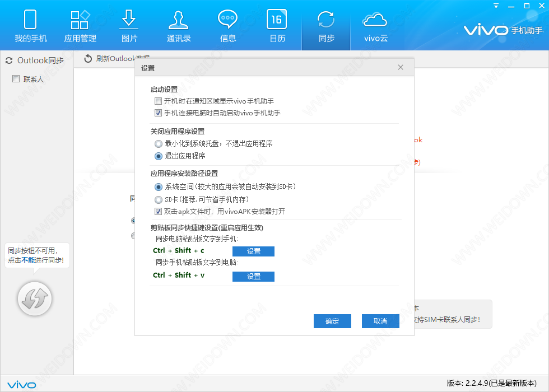This screenshot has height=392, width=549.
Task: Open 应用管理 app management
Action: 80,26
